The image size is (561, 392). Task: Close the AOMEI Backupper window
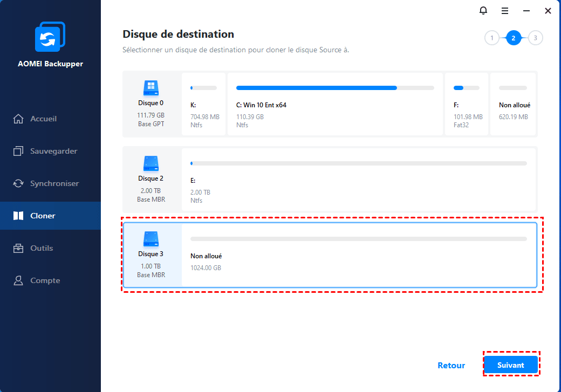tap(548, 11)
